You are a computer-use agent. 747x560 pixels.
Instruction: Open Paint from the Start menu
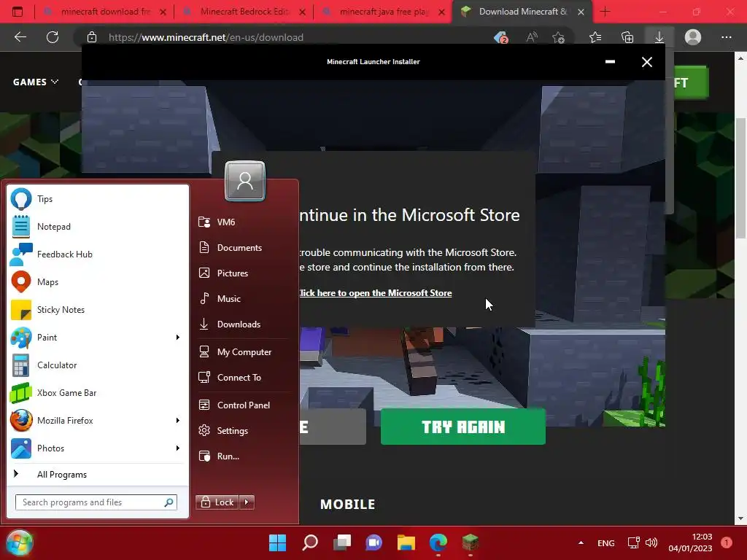pos(98,337)
